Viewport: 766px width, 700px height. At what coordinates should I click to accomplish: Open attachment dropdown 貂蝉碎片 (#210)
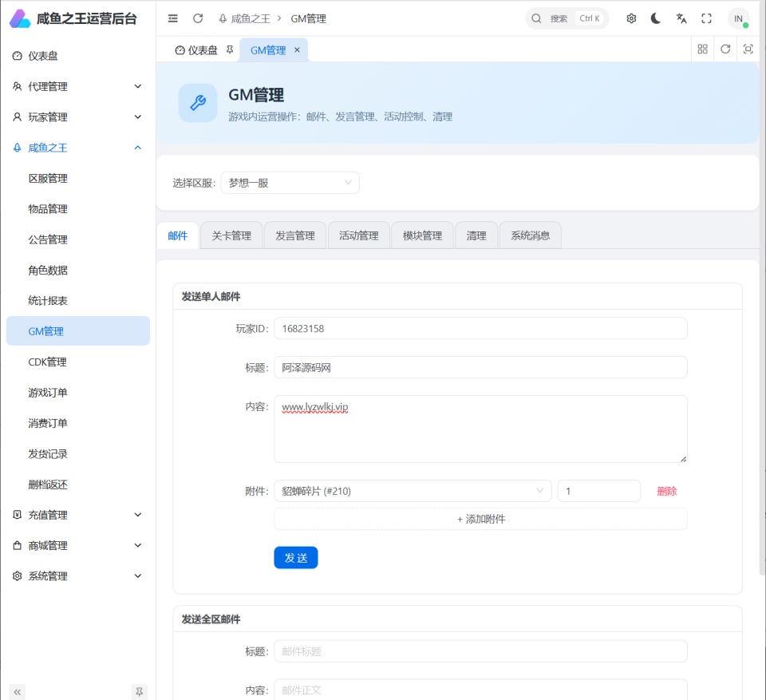413,491
